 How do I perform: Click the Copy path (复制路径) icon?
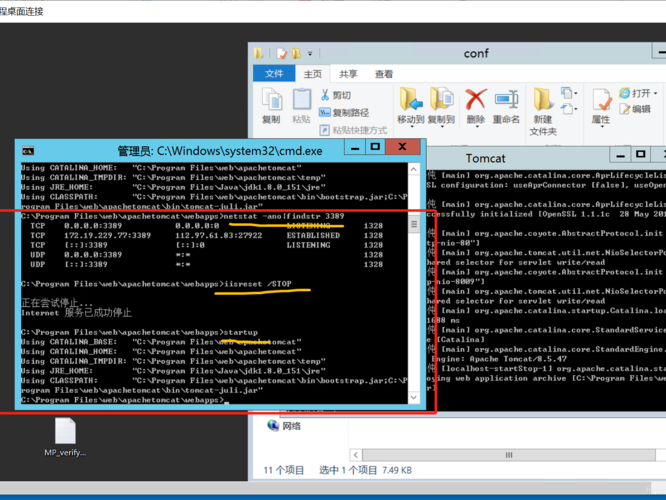pos(325,113)
